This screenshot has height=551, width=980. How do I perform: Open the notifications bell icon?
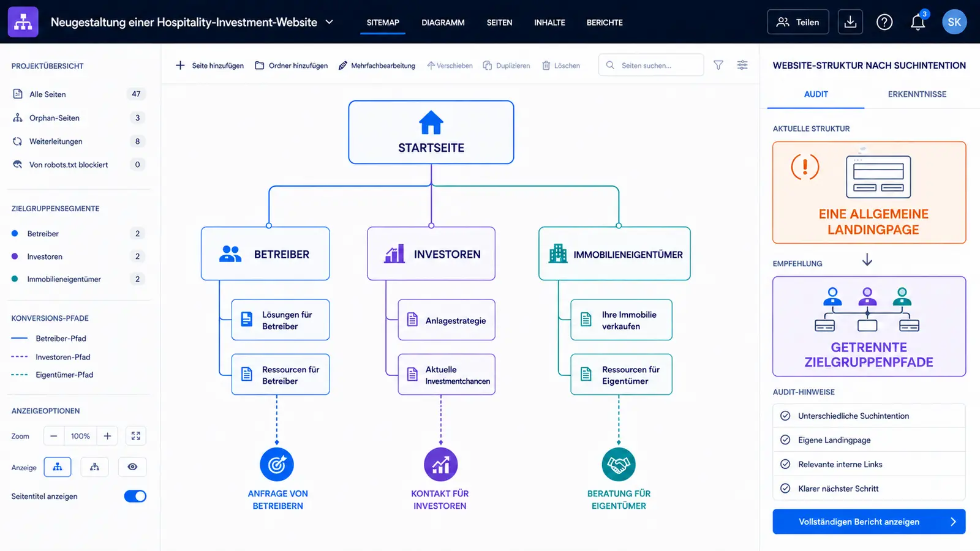click(x=918, y=23)
